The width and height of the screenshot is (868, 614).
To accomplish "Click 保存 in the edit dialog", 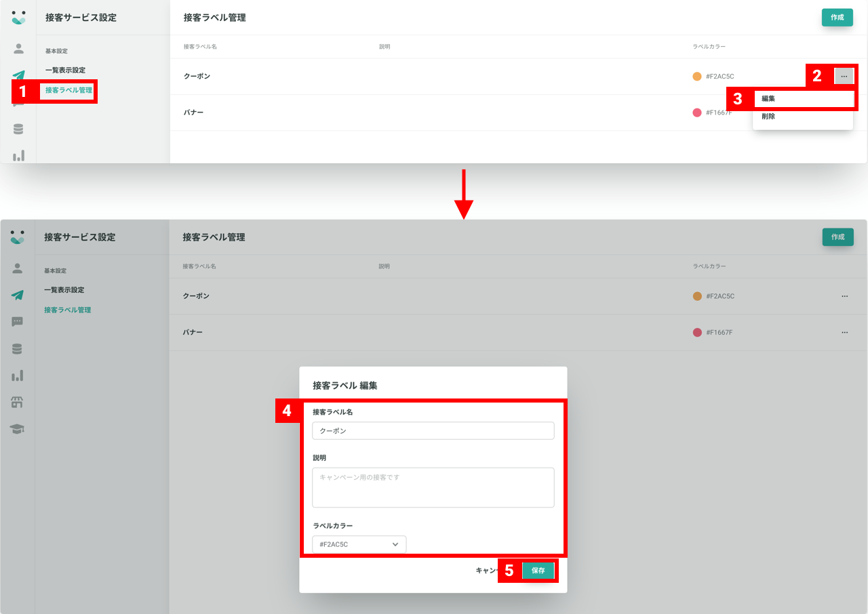I will coord(538,571).
